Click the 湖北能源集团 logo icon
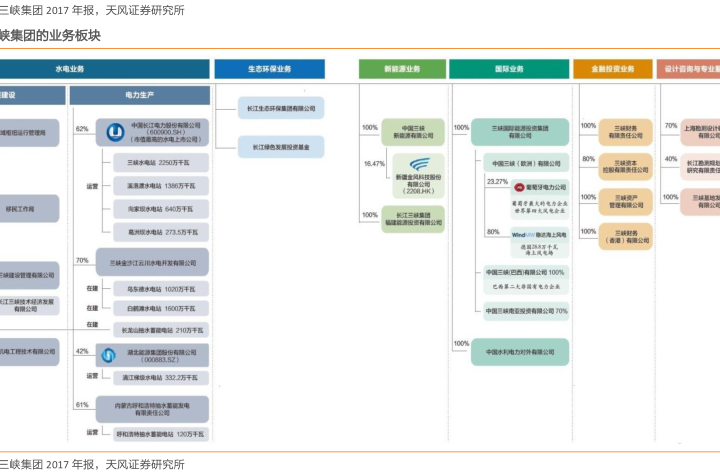This screenshot has width=720, height=475. pyautogui.click(x=108, y=353)
